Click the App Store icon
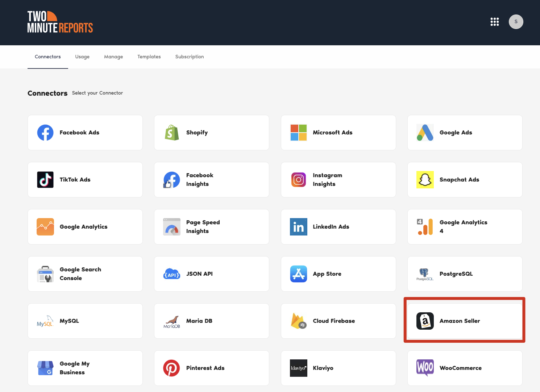Image resolution: width=540 pixels, height=392 pixels. click(x=299, y=274)
